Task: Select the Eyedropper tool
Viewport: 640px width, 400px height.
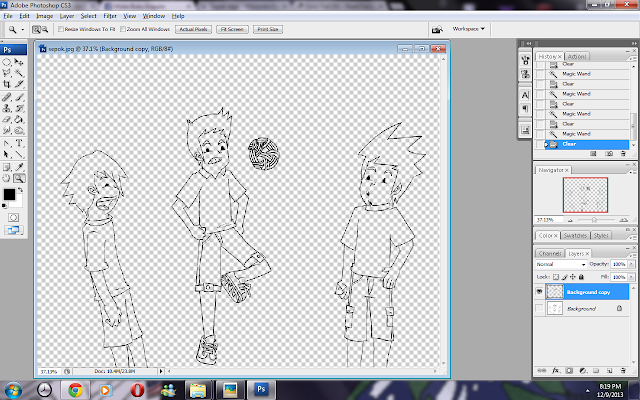Action: [19, 167]
